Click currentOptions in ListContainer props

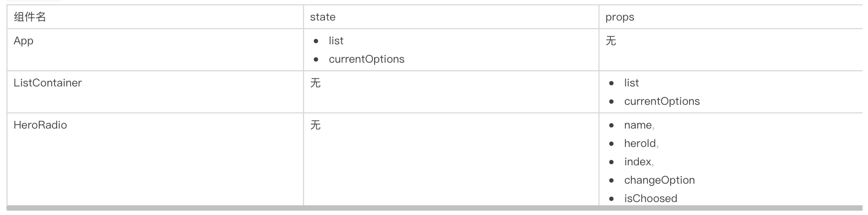point(662,101)
